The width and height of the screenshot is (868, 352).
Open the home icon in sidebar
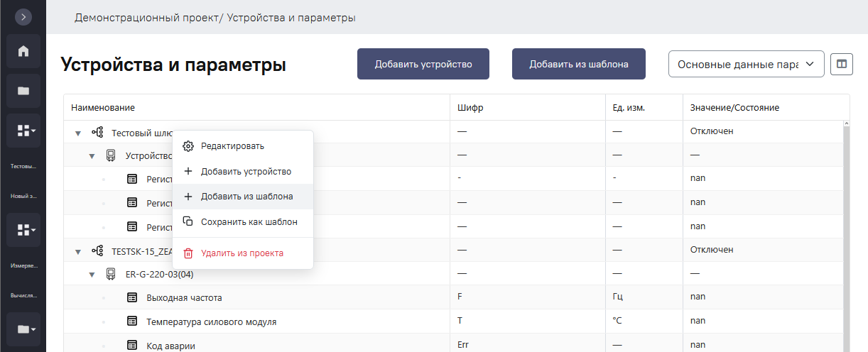23,51
